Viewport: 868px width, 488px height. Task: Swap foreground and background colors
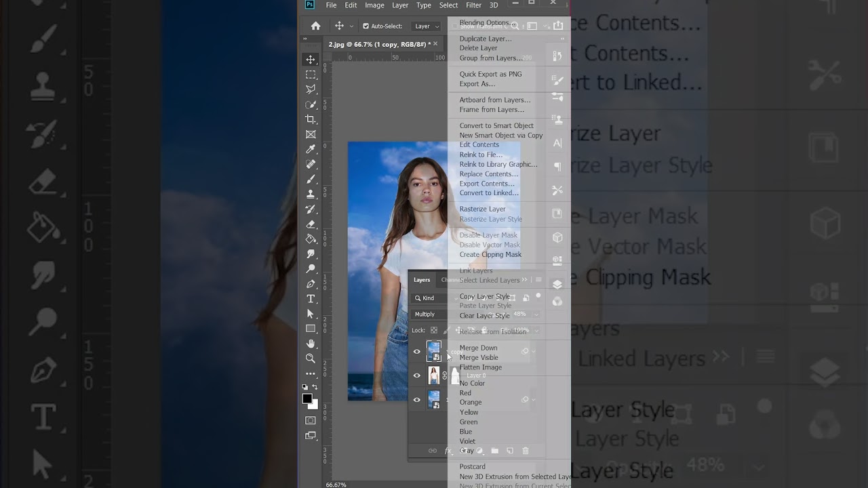tap(315, 387)
